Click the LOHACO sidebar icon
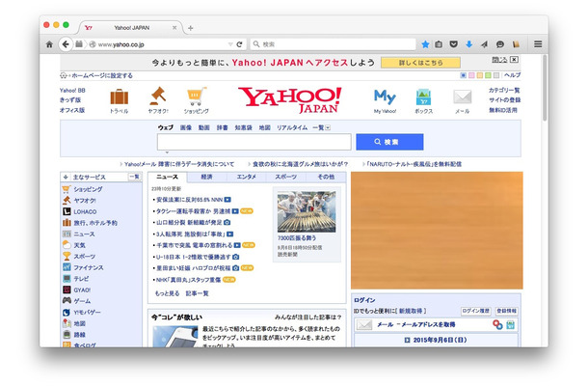Image resolution: width=588 pixels, height=386 pixels. point(67,211)
